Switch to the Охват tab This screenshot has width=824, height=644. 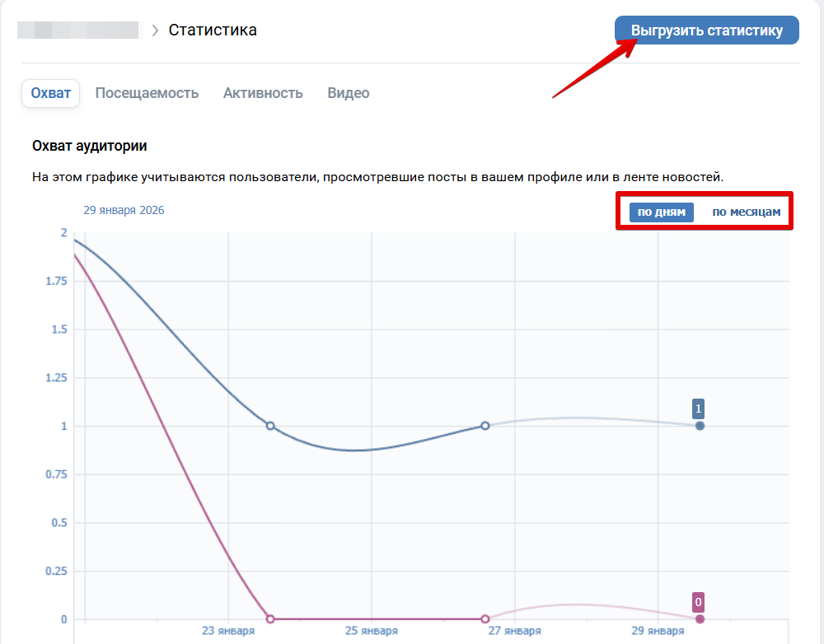pyautogui.click(x=50, y=94)
